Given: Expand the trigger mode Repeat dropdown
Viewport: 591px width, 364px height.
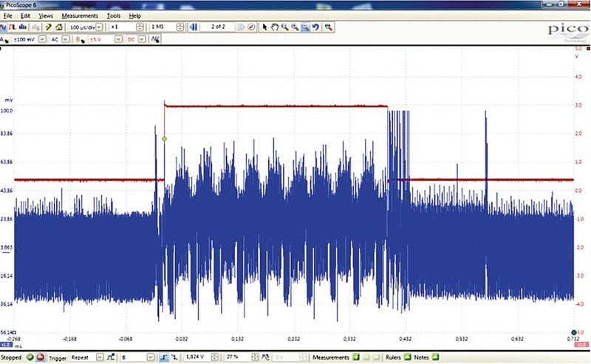Looking at the screenshot, I should 100,357.
